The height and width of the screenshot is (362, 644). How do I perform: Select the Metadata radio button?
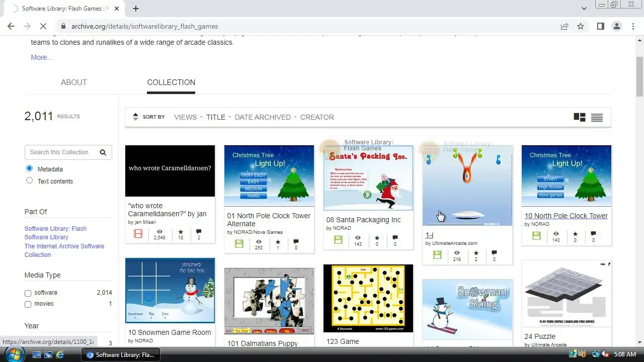pos(29,168)
